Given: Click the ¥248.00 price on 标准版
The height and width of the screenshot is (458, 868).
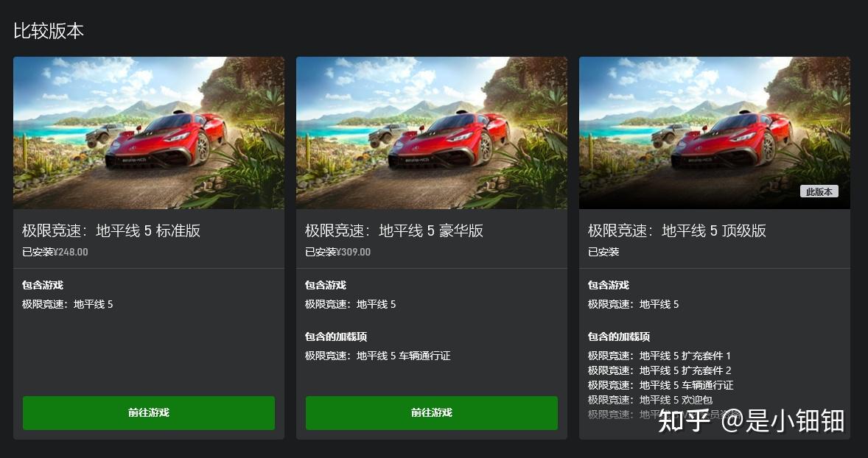Looking at the screenshot, I should coord(71,253).
